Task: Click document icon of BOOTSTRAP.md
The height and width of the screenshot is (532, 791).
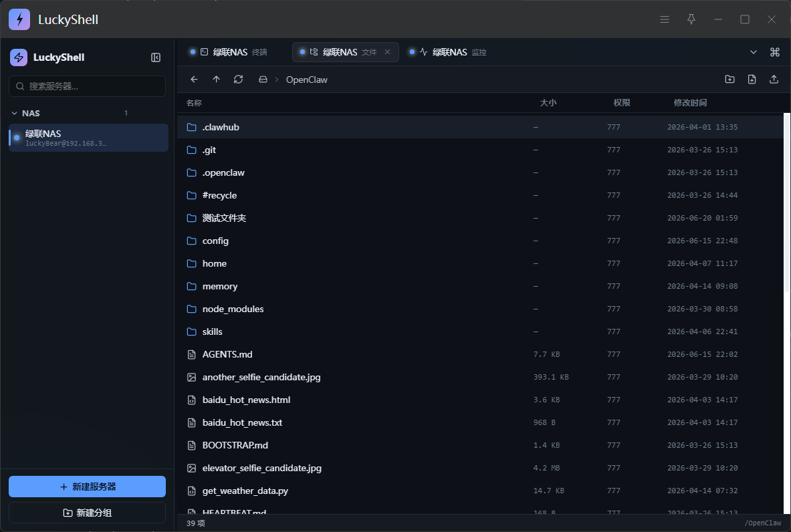Action: coord(192,445)
